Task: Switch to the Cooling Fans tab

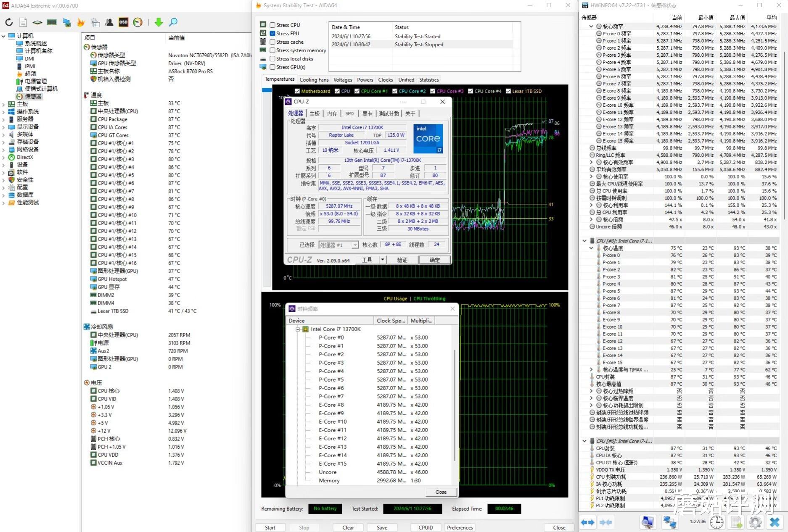Action: point(314,79)
